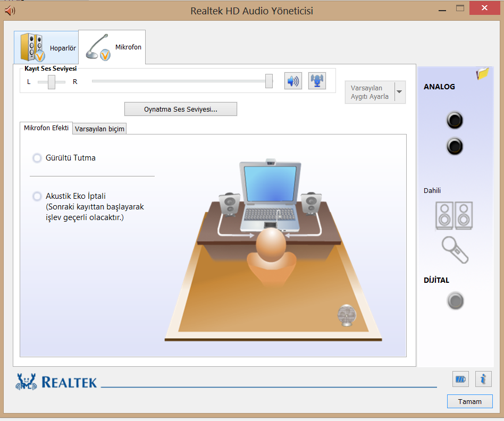The height and width of the screenshot is (421, 504).
Task: Click the laptop in the room illustration
Action: [x=270, y=196]
